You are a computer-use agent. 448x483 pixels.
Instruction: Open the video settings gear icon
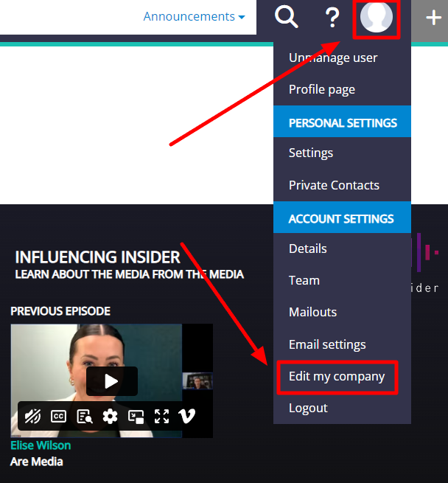[x=110, y=417]
